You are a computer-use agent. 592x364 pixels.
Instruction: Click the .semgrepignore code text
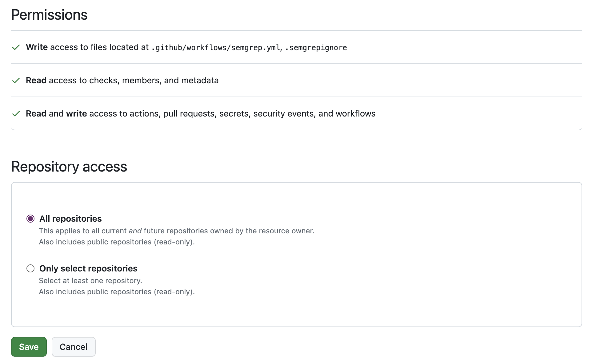(x=316, y=48)
